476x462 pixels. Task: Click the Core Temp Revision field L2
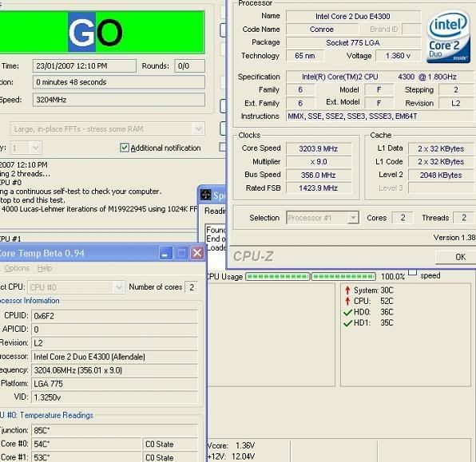coord(115,343)
